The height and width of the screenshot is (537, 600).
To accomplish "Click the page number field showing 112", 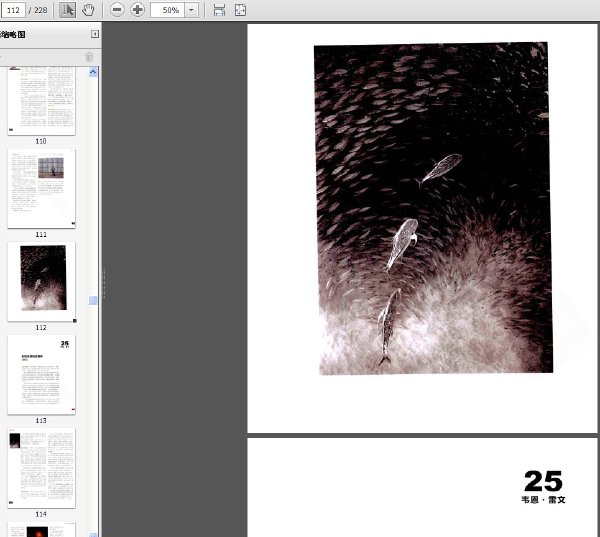I will click(x=13, y=10).
